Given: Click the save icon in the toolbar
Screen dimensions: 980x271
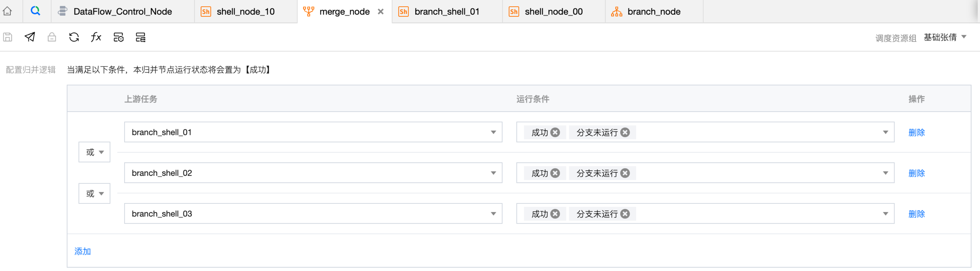Looking at the screenshot, I should [8, 37].
